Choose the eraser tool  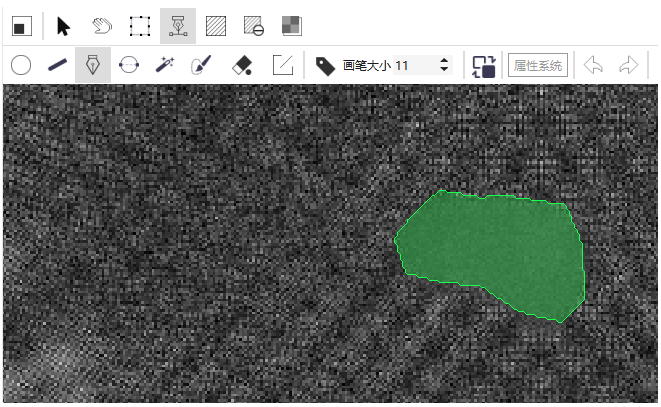coord(242,65)
